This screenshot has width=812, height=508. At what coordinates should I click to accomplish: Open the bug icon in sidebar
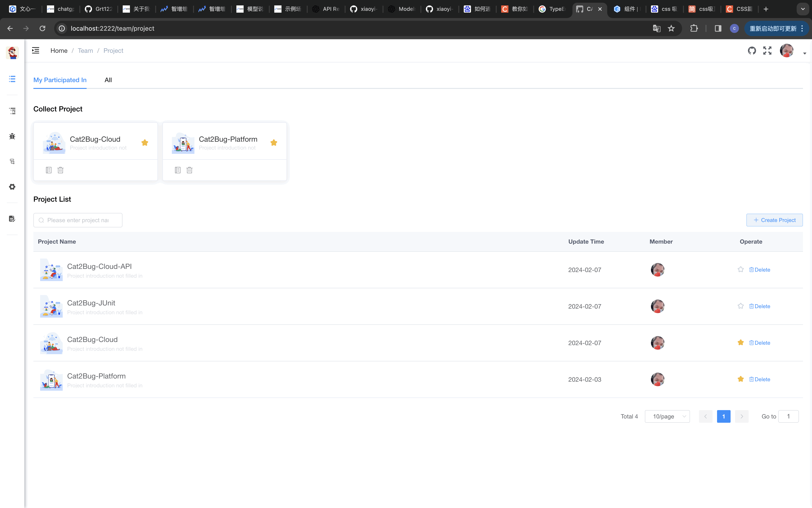(x=12, y=136)
